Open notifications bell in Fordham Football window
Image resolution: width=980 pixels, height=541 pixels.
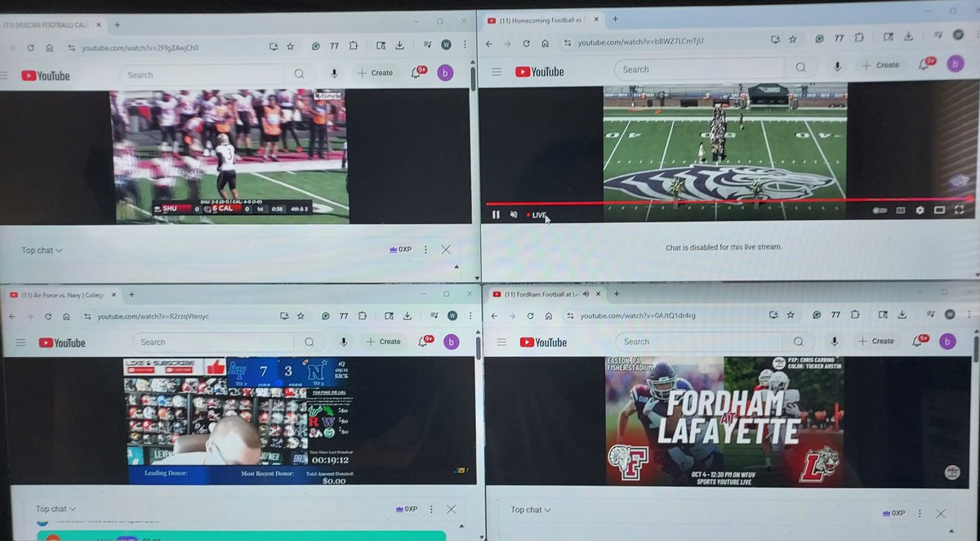920,340
